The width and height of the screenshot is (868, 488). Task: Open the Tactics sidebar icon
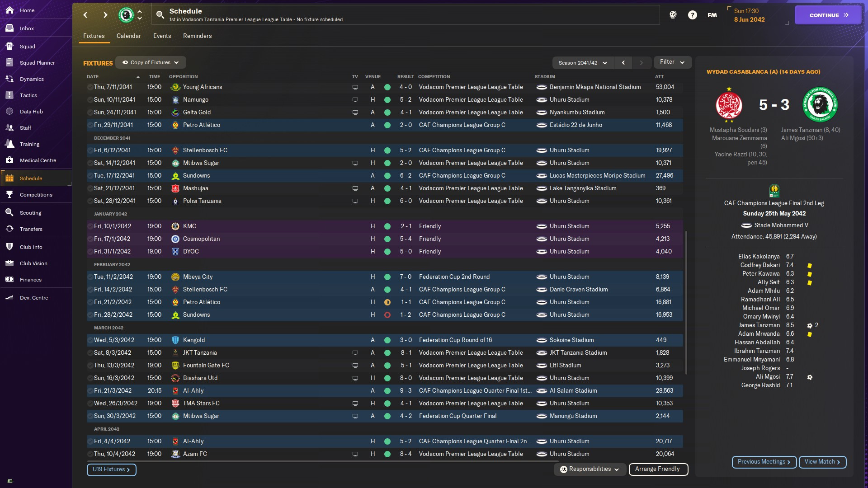[9, 95]
